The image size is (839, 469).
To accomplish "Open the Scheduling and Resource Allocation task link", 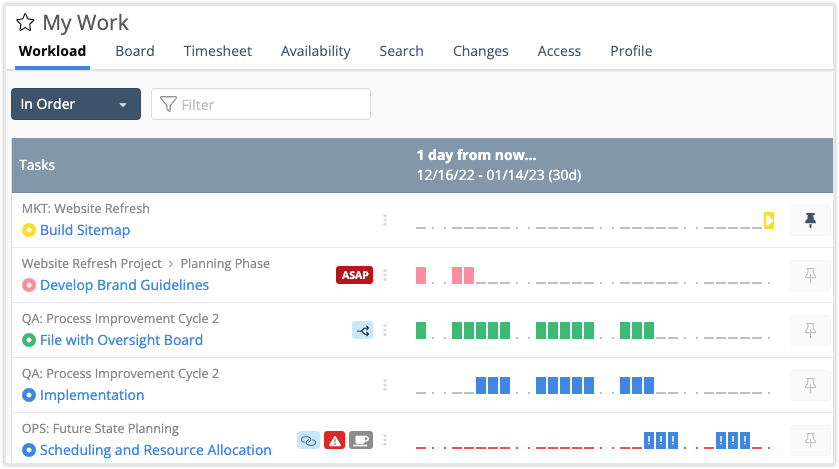I will [x=155, y=450].
